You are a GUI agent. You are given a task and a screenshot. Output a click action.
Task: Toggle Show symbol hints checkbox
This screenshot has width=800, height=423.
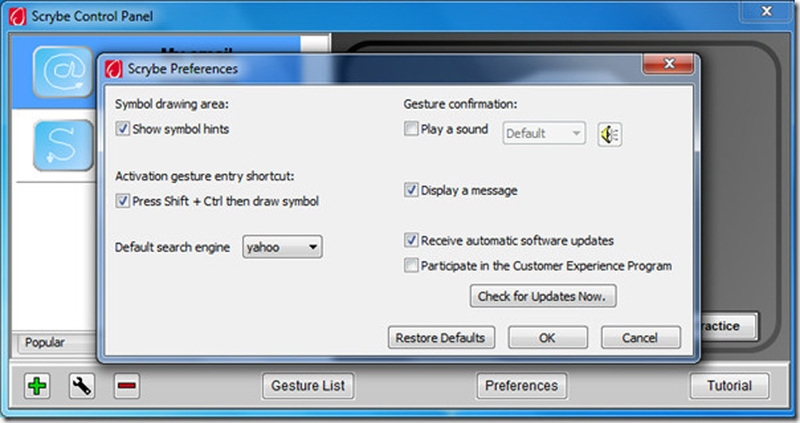tap(122, 128)
